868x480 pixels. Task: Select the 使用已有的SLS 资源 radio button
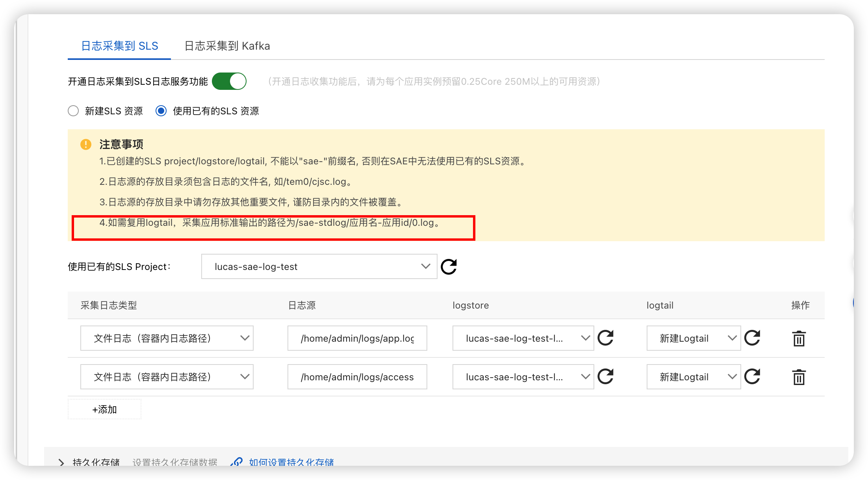161,111
